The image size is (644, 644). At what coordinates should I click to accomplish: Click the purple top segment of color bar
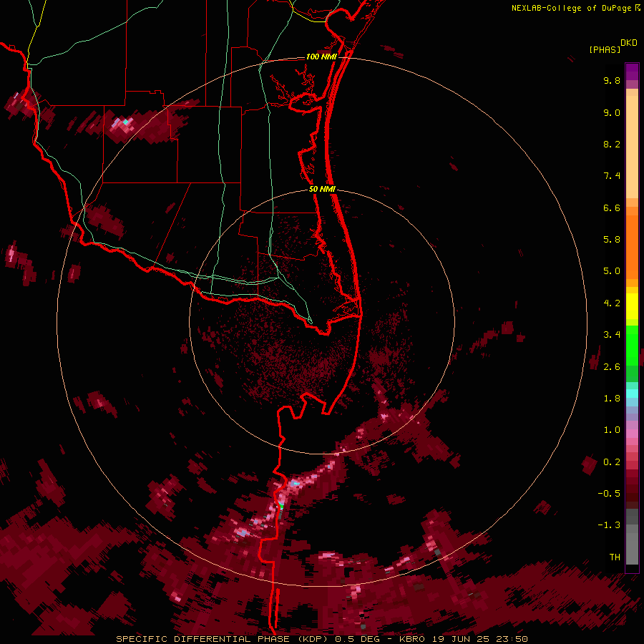click(632, 72)
